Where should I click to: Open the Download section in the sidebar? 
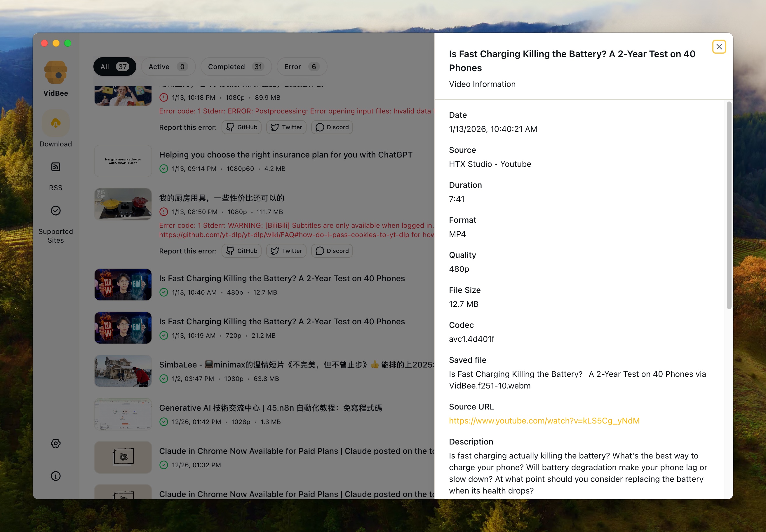coord(55,123)
